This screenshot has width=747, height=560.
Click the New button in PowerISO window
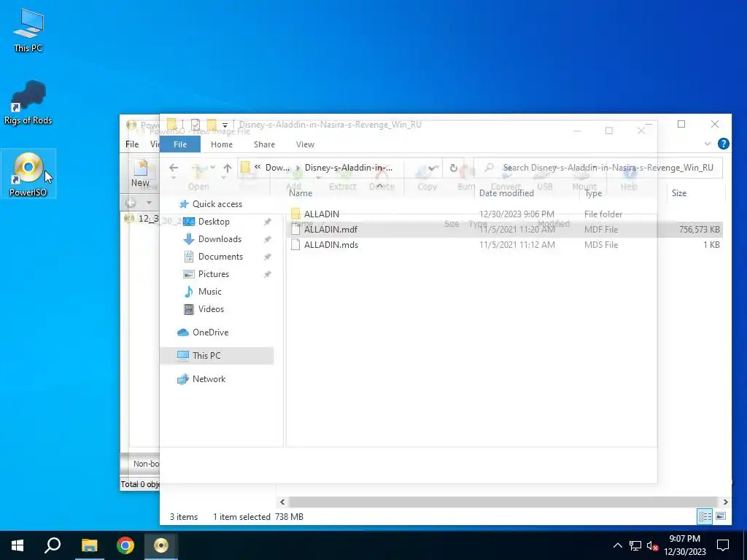click(141, 174)
